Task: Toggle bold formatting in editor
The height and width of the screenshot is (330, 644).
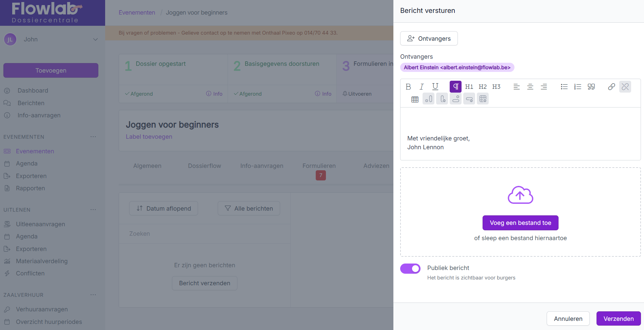Action: (408, 87)
